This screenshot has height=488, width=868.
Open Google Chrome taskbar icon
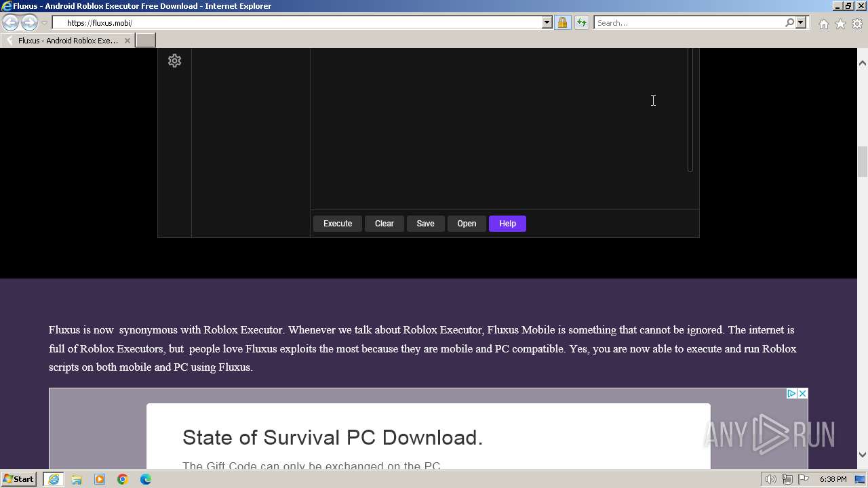(x=123, y=479)
